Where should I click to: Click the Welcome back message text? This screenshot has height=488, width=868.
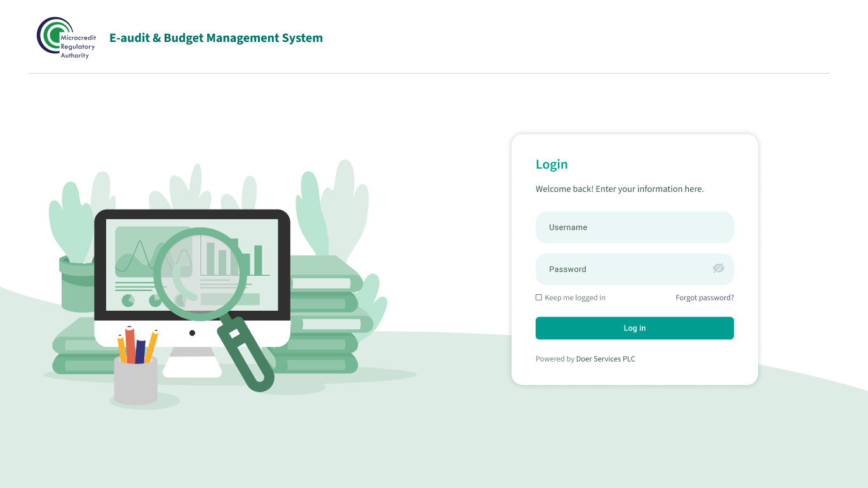[620, 189]
